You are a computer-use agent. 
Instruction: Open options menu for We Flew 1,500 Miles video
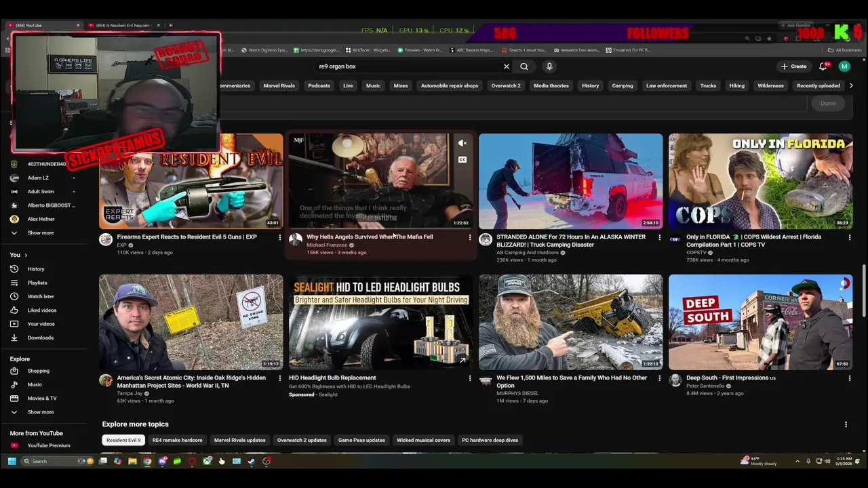point(659,378)
